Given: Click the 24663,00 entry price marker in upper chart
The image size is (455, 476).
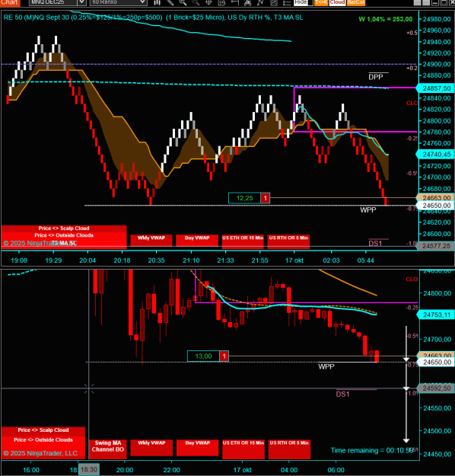Looking at the screenshot, I should pyautogui.click(x=435, y=198).
